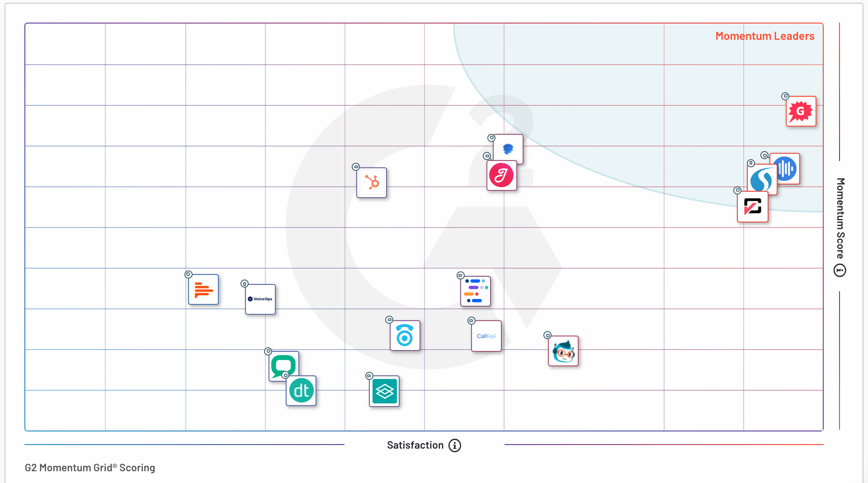Click the corner marker on the blue swirl tile

click(751, 163)
